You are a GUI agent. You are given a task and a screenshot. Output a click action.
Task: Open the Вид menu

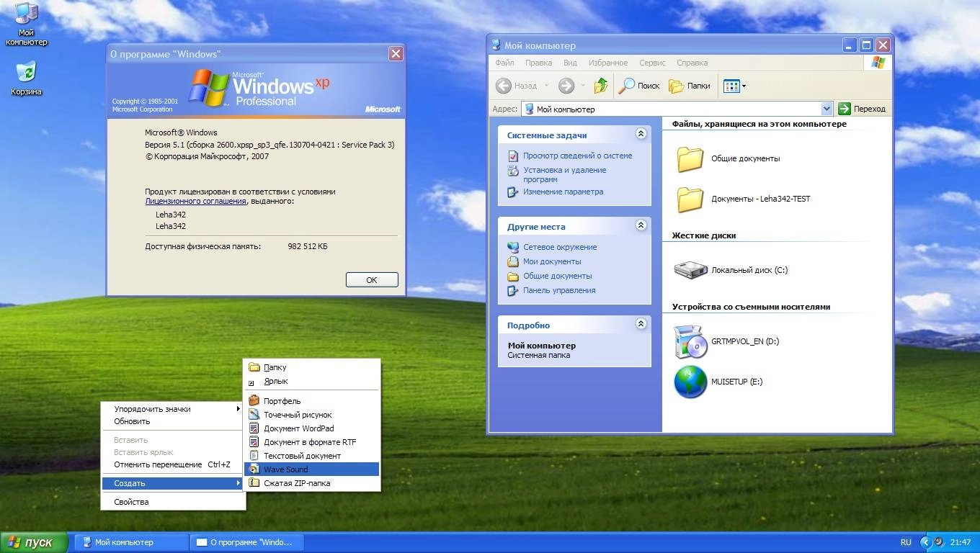click(570, 63)
